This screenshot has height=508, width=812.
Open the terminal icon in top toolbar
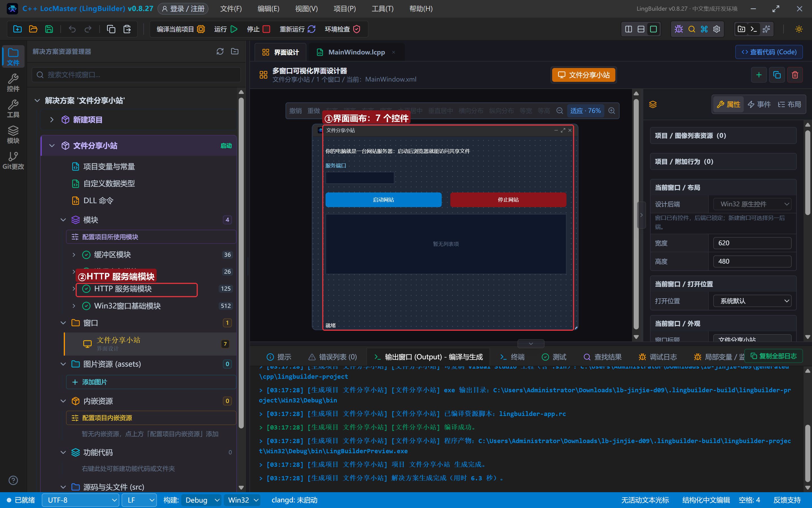[x=754, y=29]
